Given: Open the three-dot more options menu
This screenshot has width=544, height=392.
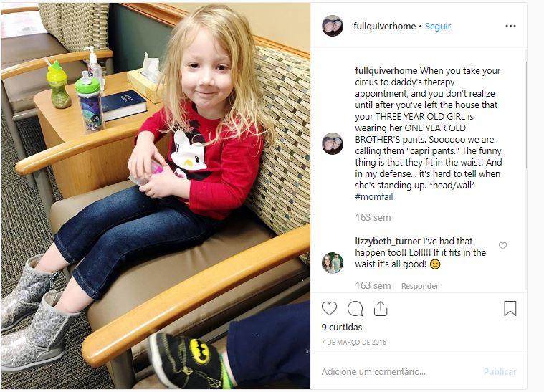Looking at the screenshot, I should click(x=510, y=26).
